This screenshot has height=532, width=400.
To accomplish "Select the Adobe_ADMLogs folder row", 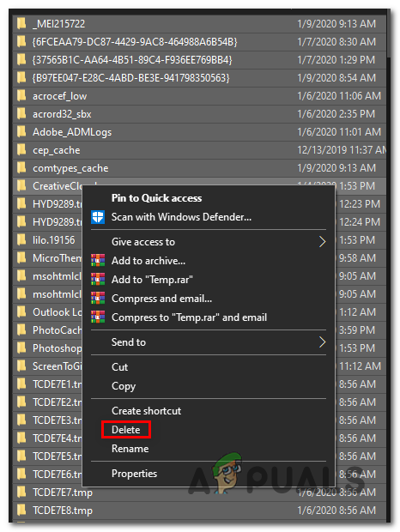I will coord(199,132).
